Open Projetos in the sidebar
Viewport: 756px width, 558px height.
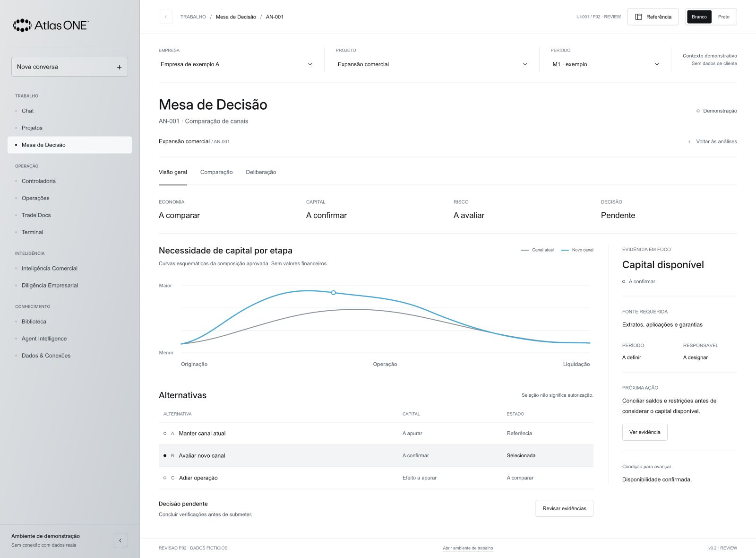pyautogui.click(x=69, y=128)
